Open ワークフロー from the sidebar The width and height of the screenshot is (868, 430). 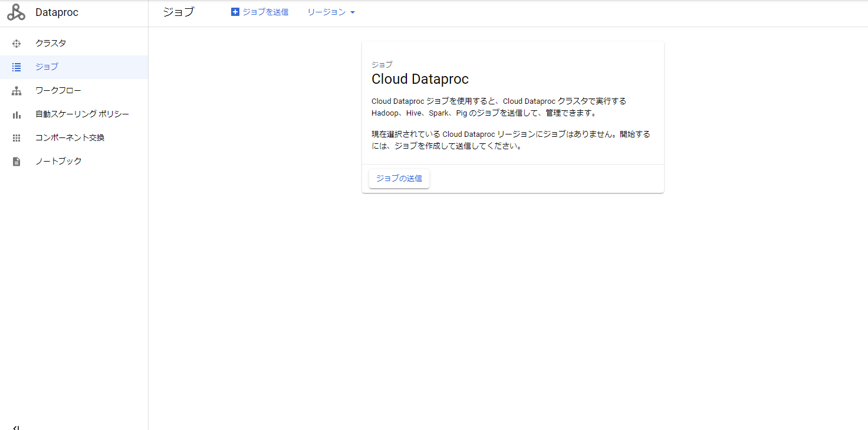point(74,90)
